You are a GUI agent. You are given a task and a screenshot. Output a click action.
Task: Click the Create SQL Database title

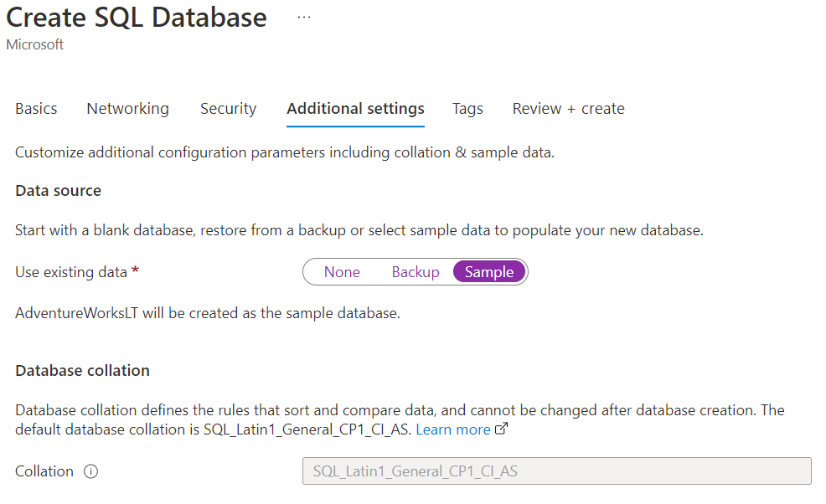pyautogui.click(x=137, y=18)
